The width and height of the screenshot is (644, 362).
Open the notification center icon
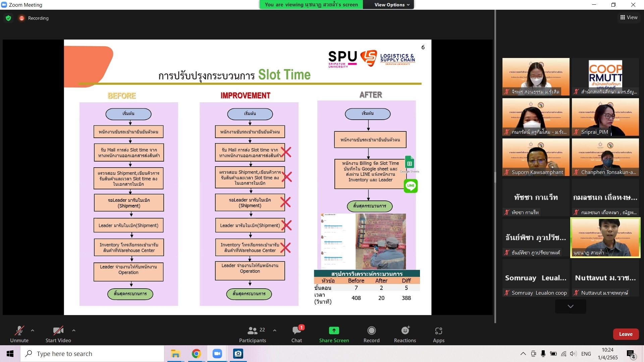click(x=631, y=354)
